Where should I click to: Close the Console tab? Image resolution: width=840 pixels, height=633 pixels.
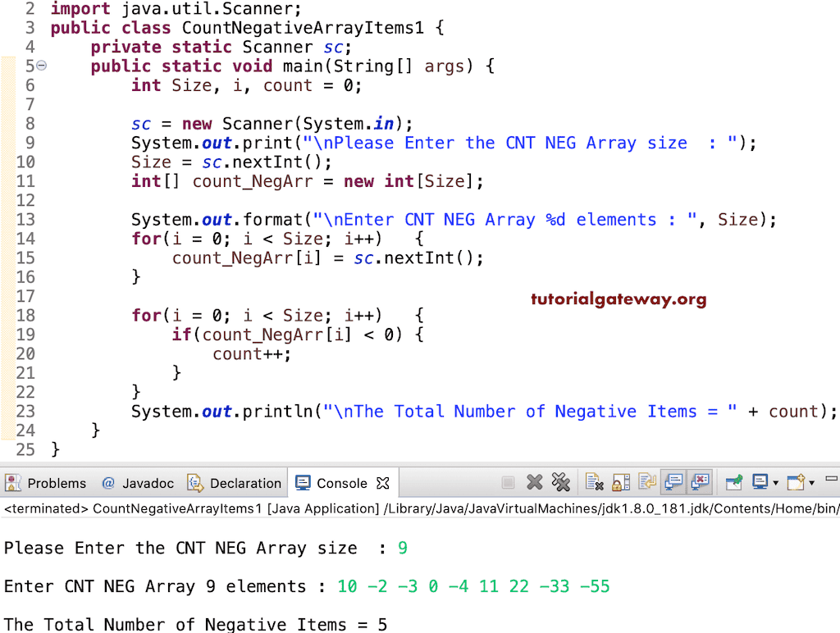(382, 483)
